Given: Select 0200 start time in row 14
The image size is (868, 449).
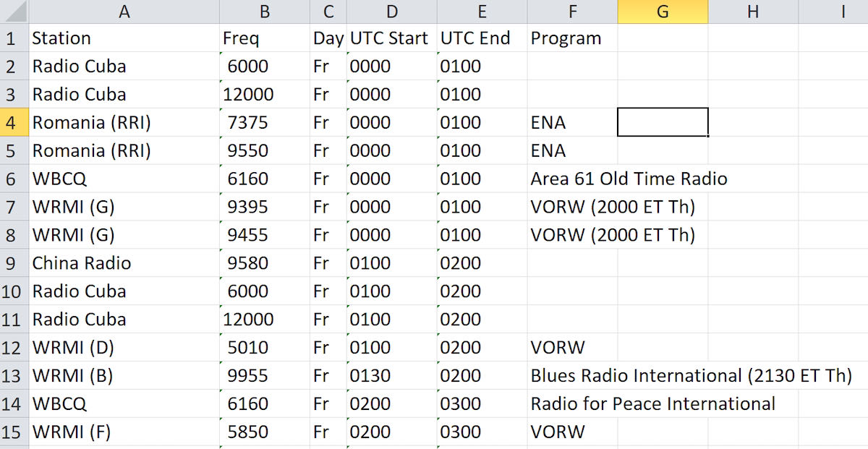Looking at the screenshot, I should click(392, 404).
